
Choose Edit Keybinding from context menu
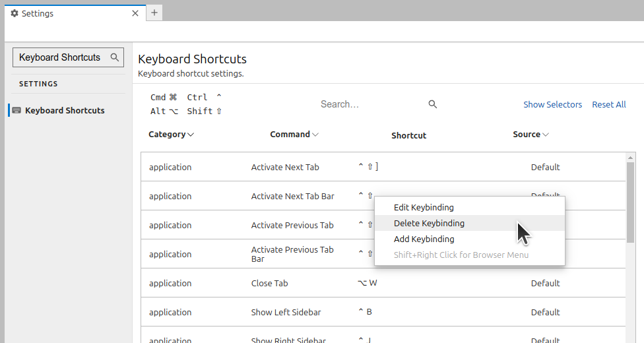click(x=470, y=207)
